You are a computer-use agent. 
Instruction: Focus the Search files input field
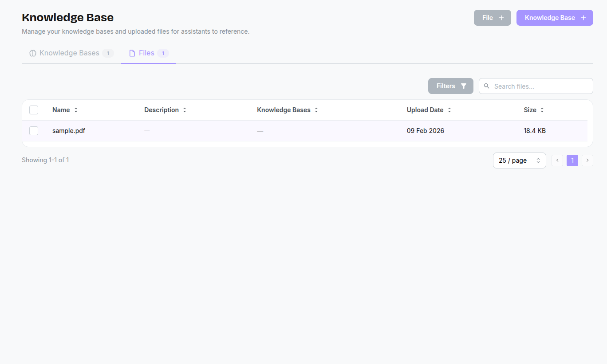pos(536,86)
